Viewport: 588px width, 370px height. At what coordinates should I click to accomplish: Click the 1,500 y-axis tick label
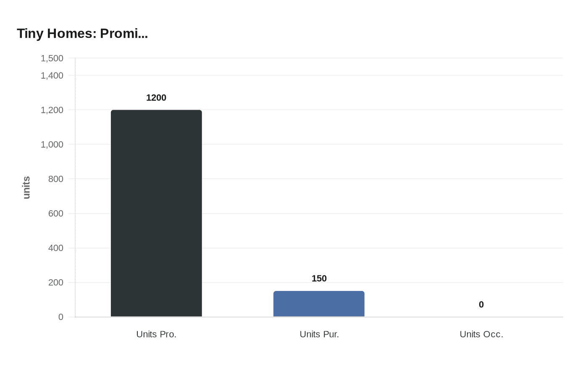tap(52, 58)
